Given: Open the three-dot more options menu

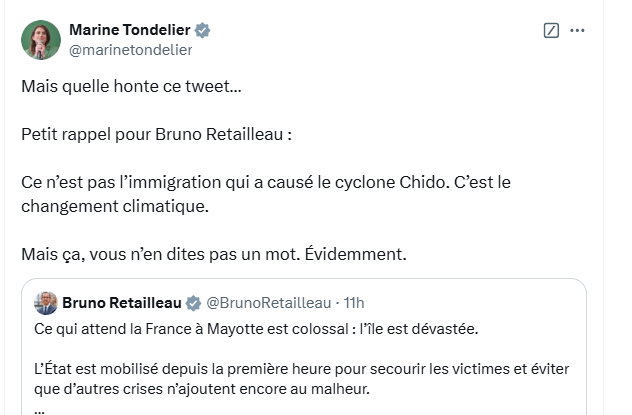Looking at the screenshot, I should pos(577,30).
